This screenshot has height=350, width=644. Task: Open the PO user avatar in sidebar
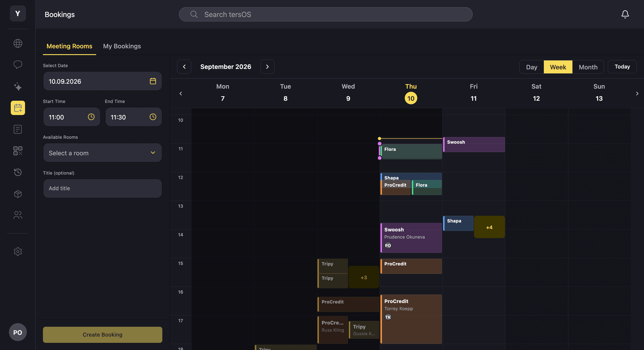tap(18, 332)
